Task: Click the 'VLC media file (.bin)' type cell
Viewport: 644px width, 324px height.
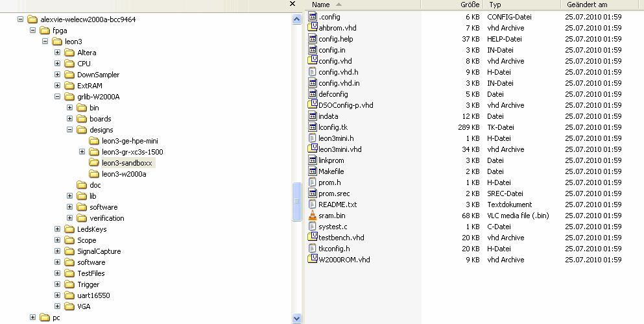Action: [x=518, y=216]
